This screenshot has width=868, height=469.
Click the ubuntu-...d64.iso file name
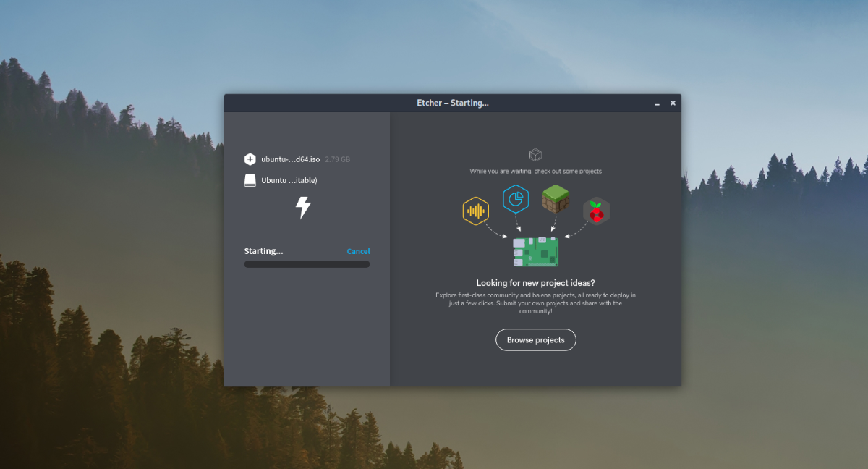pyautogui.click(x=291, y=159)
